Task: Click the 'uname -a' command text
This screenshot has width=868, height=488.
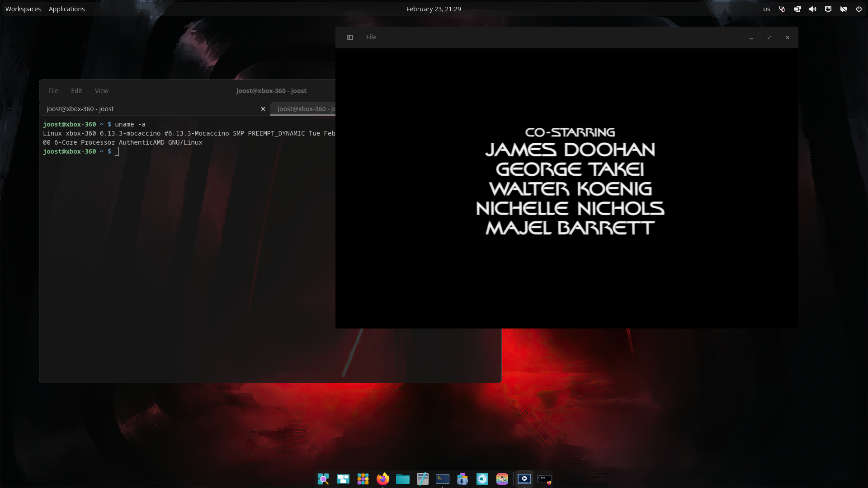Action: tap(130, 124)
